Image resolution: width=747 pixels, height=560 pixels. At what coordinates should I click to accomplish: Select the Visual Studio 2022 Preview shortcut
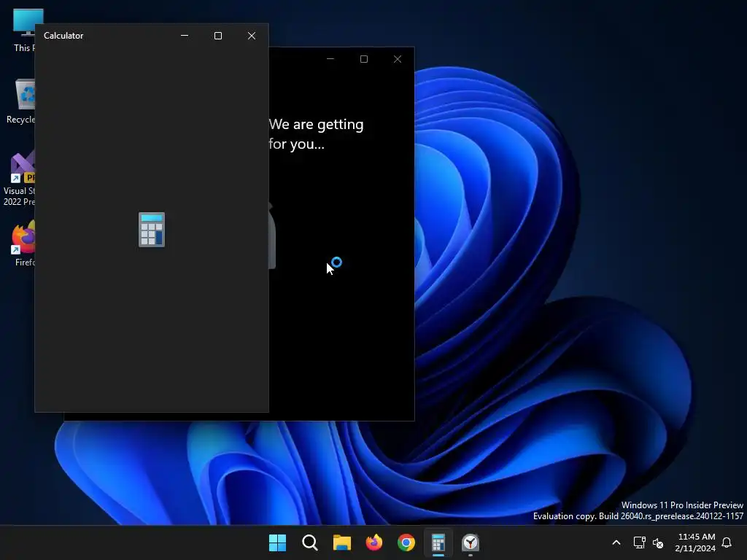point(19,179)
